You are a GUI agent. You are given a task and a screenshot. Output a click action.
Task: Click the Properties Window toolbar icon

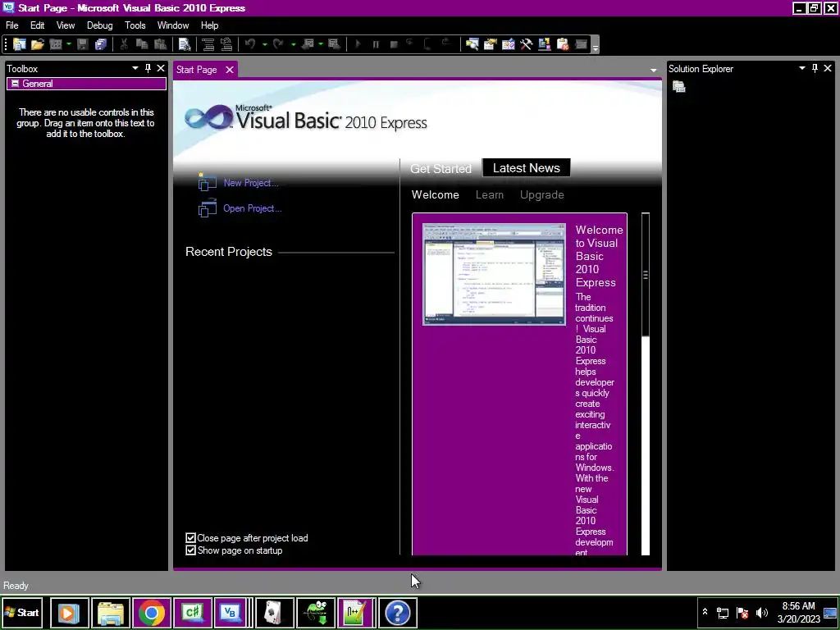[491, 44]
